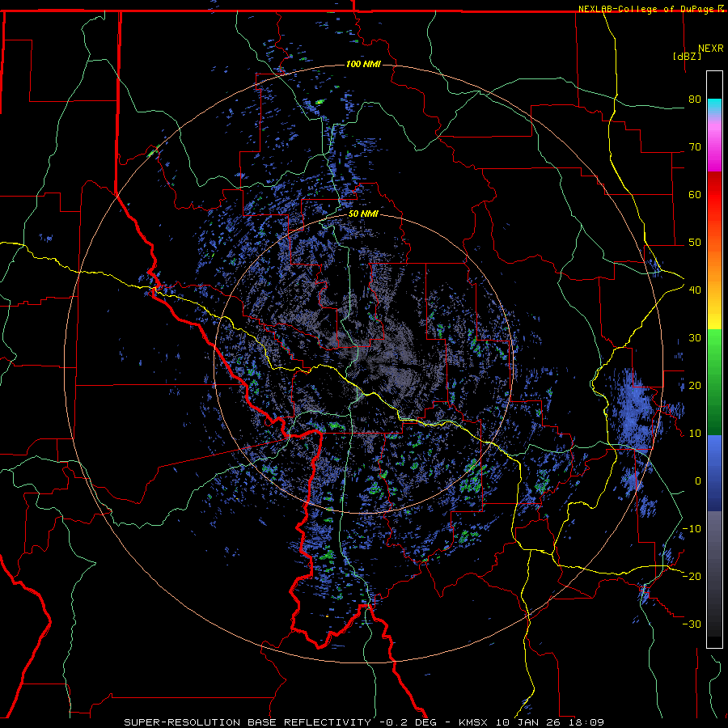Click the 50 NMI range ring label
Image resolution: width=728 pixels, height=728 pixels.
pyautogui.click(x=363, y=214)
